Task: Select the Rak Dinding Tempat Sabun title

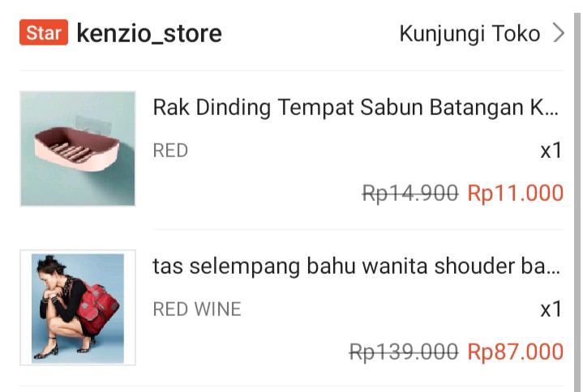Action: click(x=356, y=108)
